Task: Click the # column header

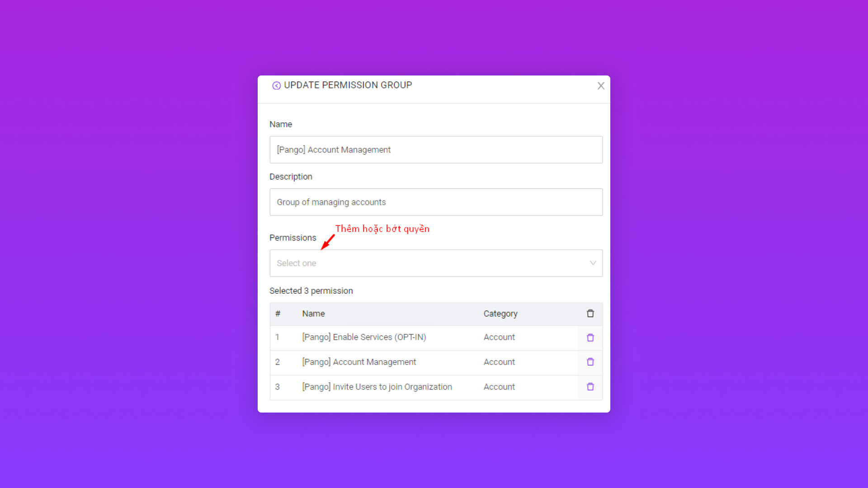Action: (278, 314)
